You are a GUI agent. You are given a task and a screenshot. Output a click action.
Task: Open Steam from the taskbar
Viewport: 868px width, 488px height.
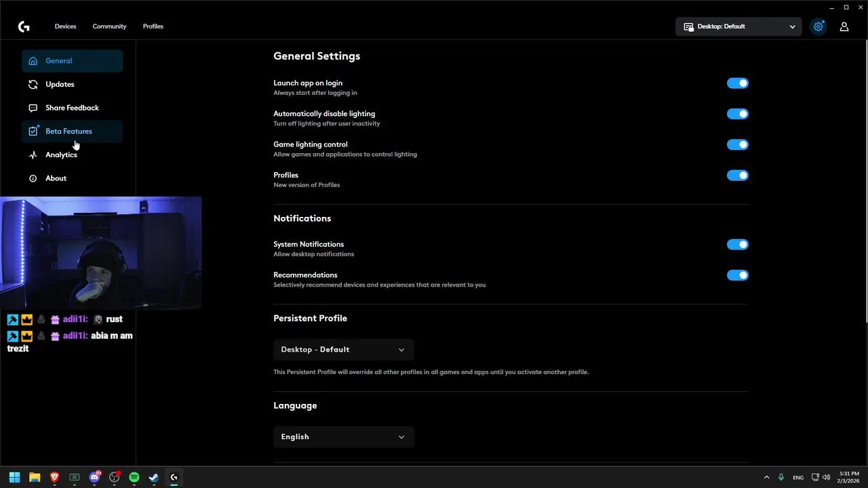(154, 477)
